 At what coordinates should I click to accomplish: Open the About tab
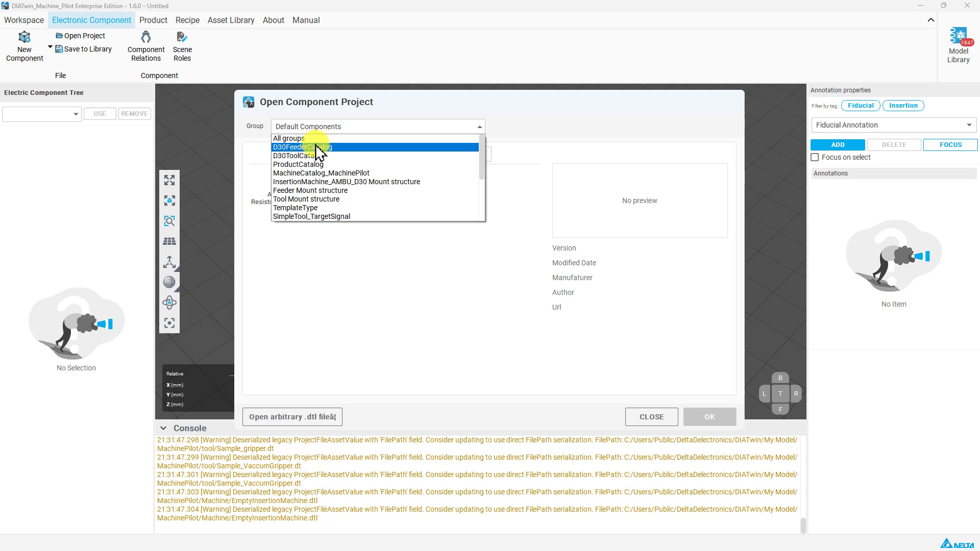(273, 20)
